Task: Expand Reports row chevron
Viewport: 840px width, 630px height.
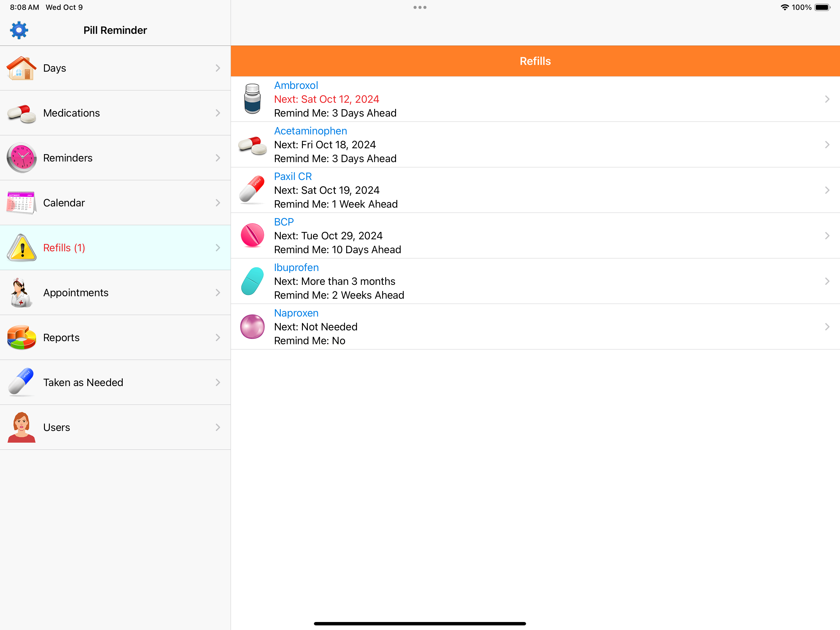Action: coord(218,337)
